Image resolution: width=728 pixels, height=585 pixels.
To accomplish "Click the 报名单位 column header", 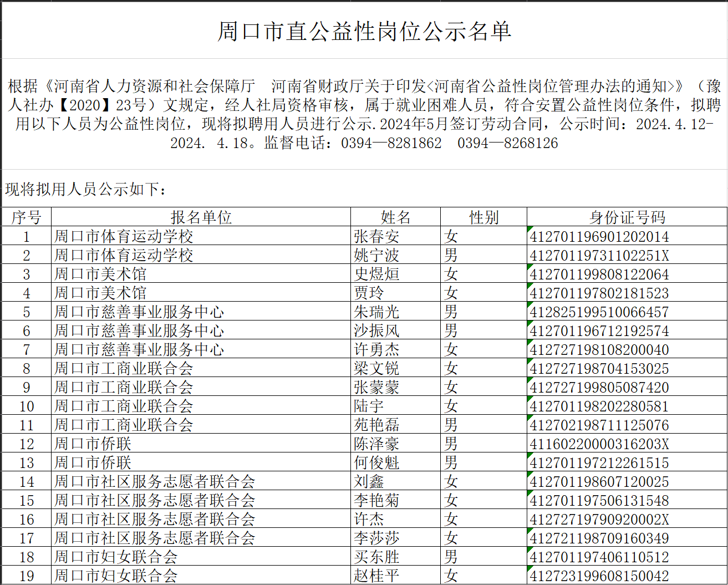I will coord(201,217).
